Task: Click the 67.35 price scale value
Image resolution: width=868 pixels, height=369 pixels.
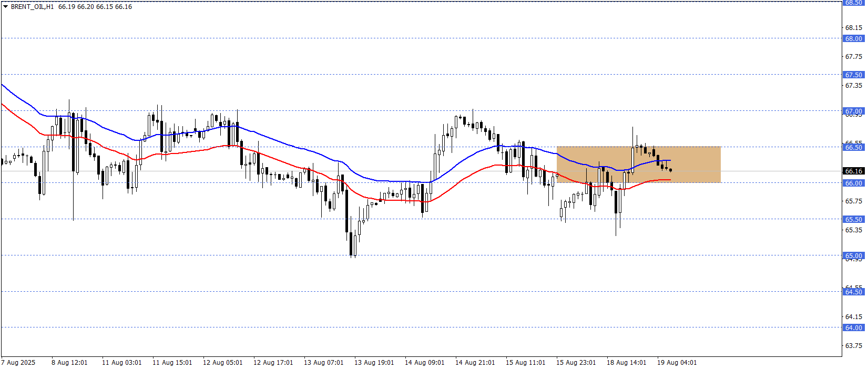Action: click(x=854, y=85)
